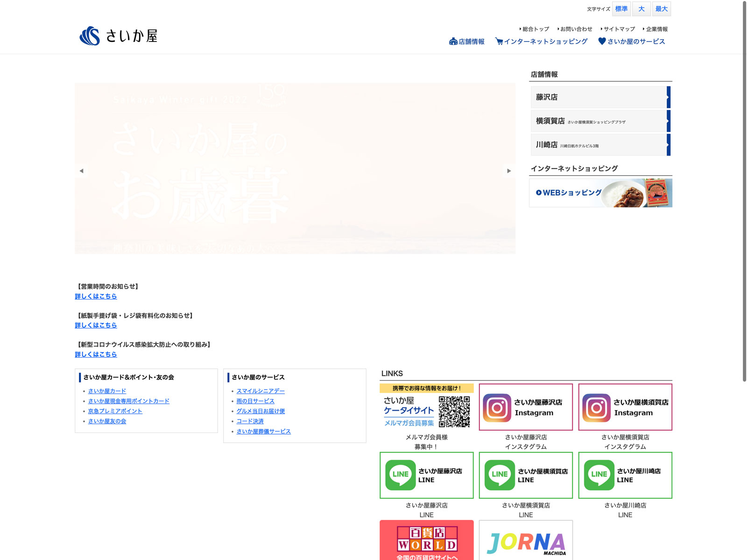747x560 pixels.
Task: Set text size to 標準
Action: pos(621,9)
